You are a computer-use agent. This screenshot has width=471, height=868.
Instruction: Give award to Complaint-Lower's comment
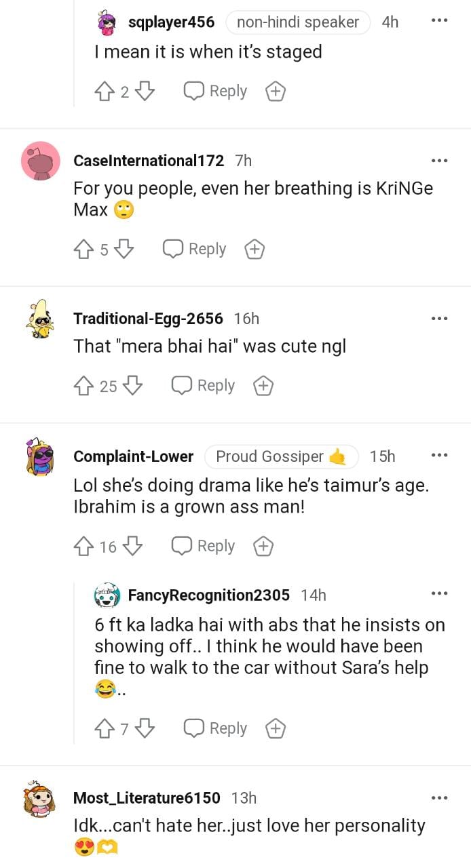[263, 546]
